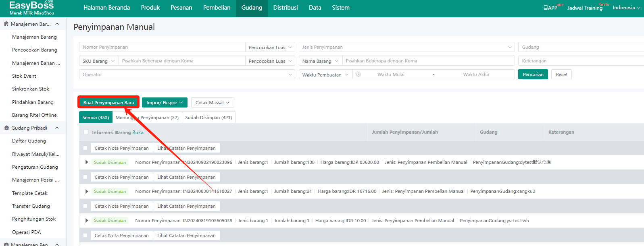
Task: Focus the Keterangan input field
Action: tap(581, 61)
